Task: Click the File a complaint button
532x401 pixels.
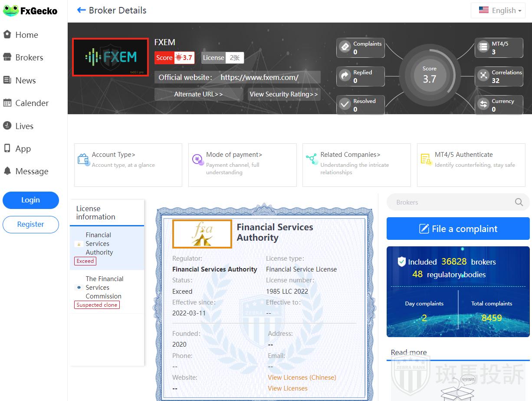Action: pyautogui.click(x=458, y=229)
